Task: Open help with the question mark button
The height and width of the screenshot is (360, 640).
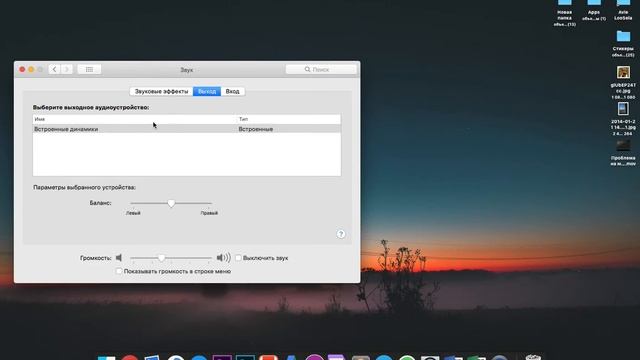Action: (341, 234)
